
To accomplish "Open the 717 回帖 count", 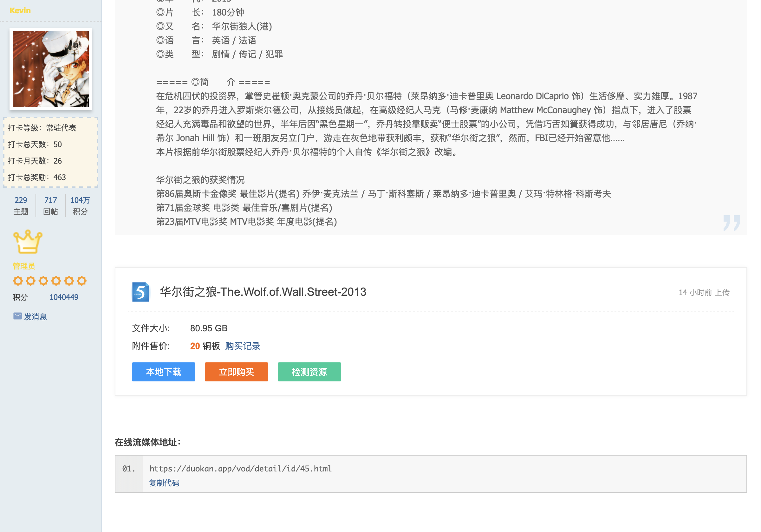I will [x=50, y=200].
